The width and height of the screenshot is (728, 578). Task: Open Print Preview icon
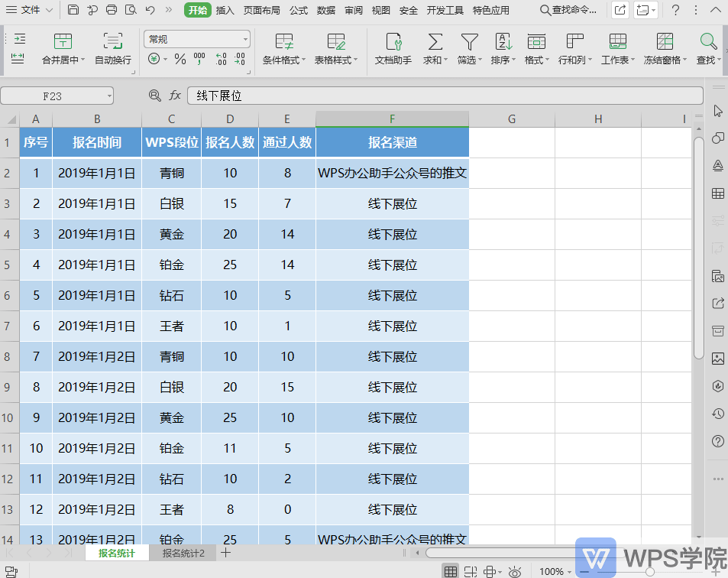pos(131,10)
